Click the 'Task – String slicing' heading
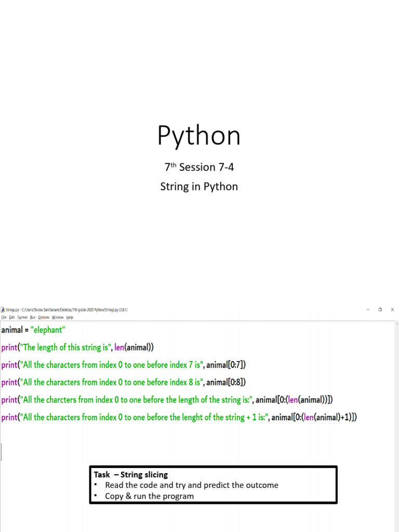This screenshot has width=399, height=532. (131, 474)
